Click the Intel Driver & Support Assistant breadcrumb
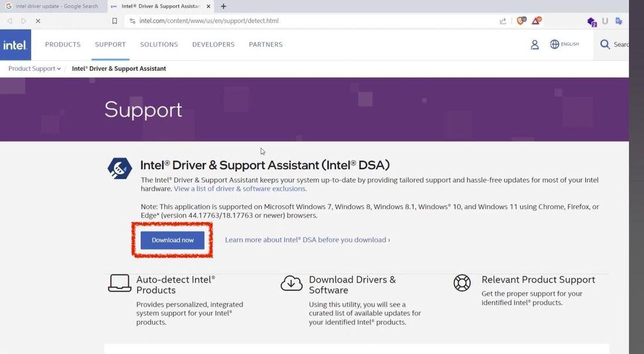 [119, 69]
